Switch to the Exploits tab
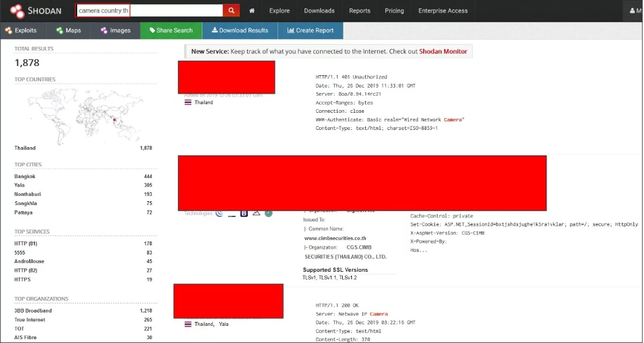Image resolution: width=644 pixels, height=343 pixels. pyautogui.click(x=21, y=30)
